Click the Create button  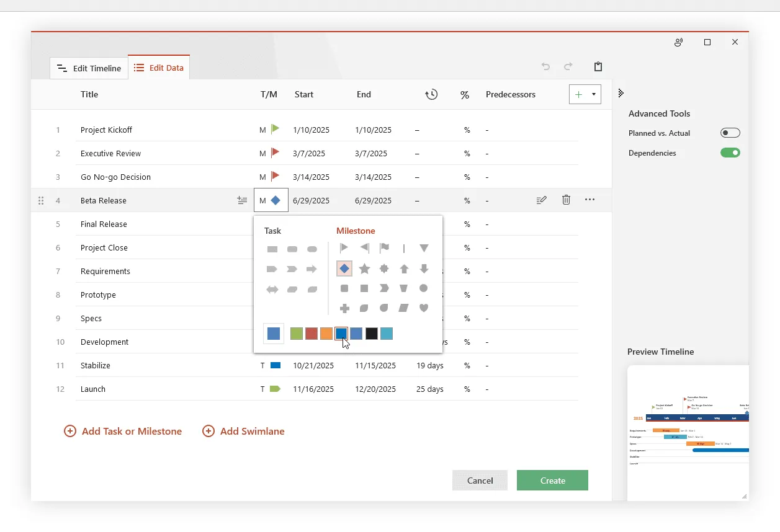(552, 481)
